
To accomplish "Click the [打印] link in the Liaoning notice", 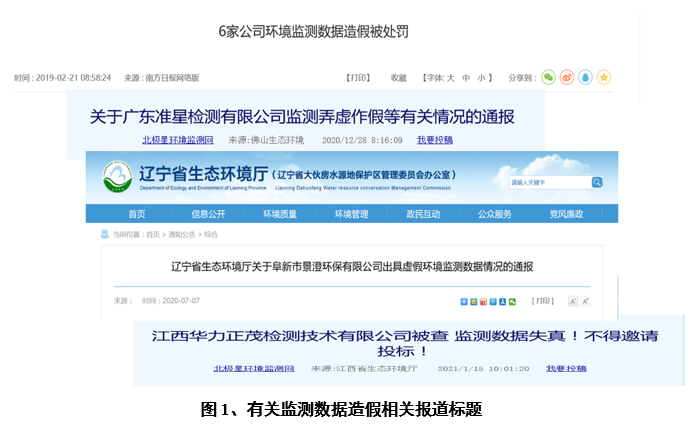I will tap(542, 301).
